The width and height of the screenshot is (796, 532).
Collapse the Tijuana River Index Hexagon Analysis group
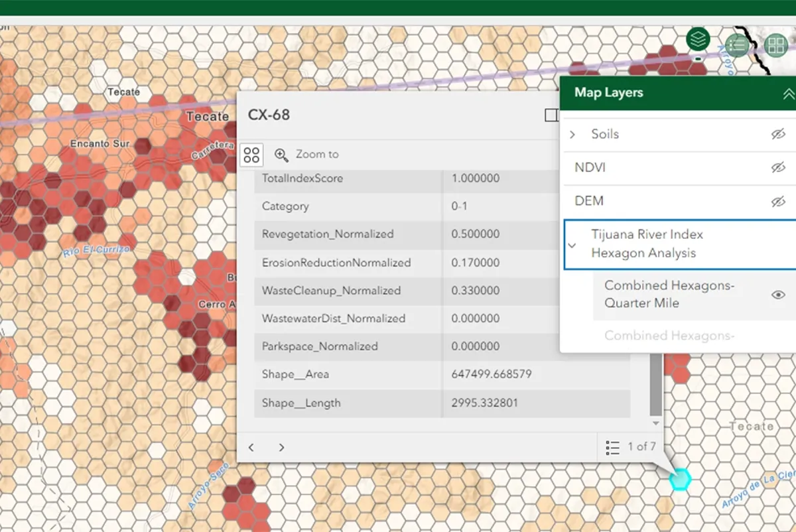click(x=572, y=245)
